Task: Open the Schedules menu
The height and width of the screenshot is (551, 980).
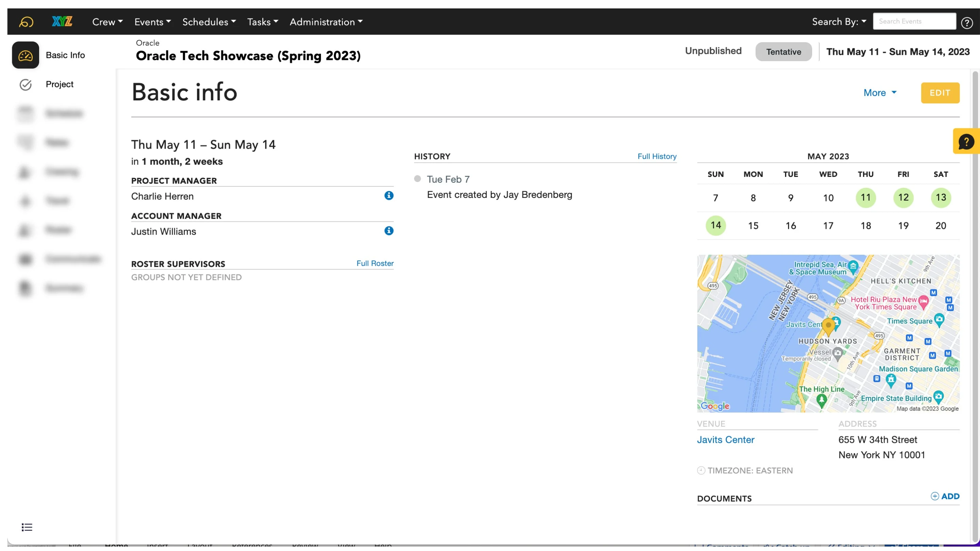Action: click(x=209, y=22)
